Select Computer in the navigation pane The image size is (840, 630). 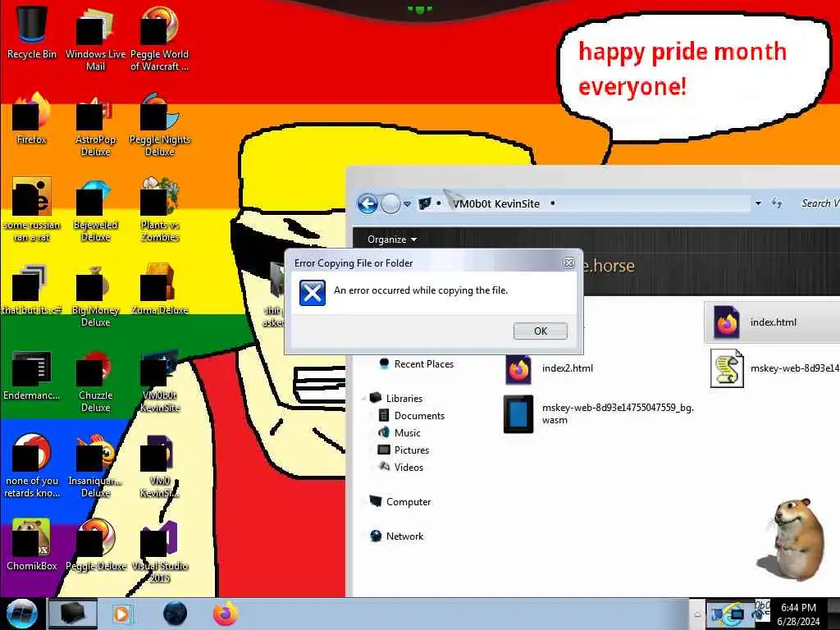[x=400, y=502]
